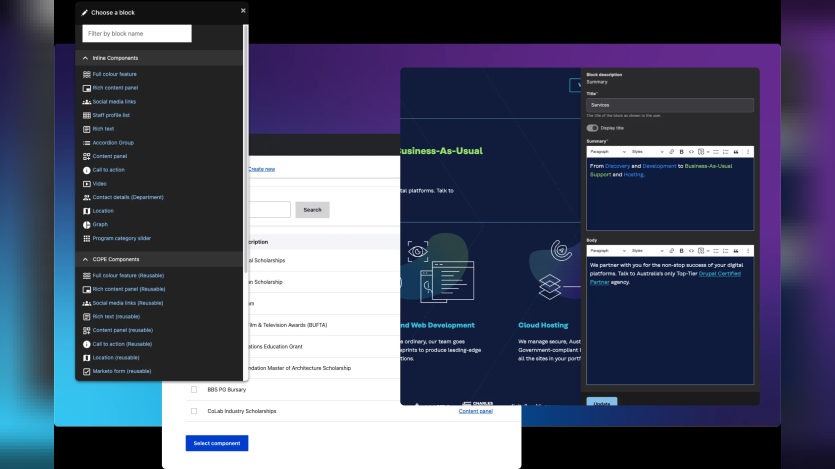
Task: Click the Link icon in Body toolbar
Action: coord(672,251)
